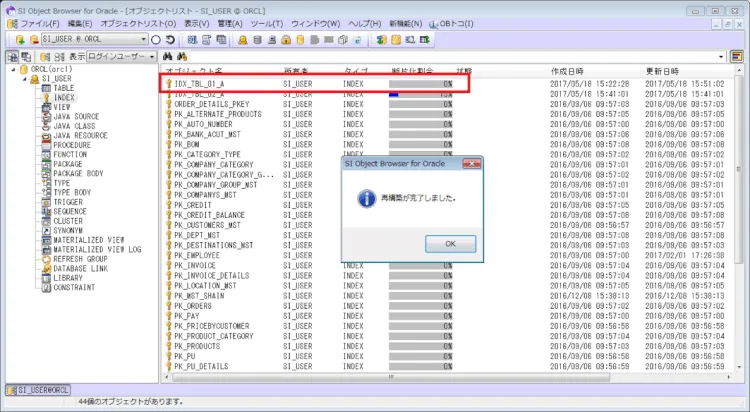This screenshot has width=750, height=412.
Task: Click the colored binoculars find-next icon
Action: [182, 56]
